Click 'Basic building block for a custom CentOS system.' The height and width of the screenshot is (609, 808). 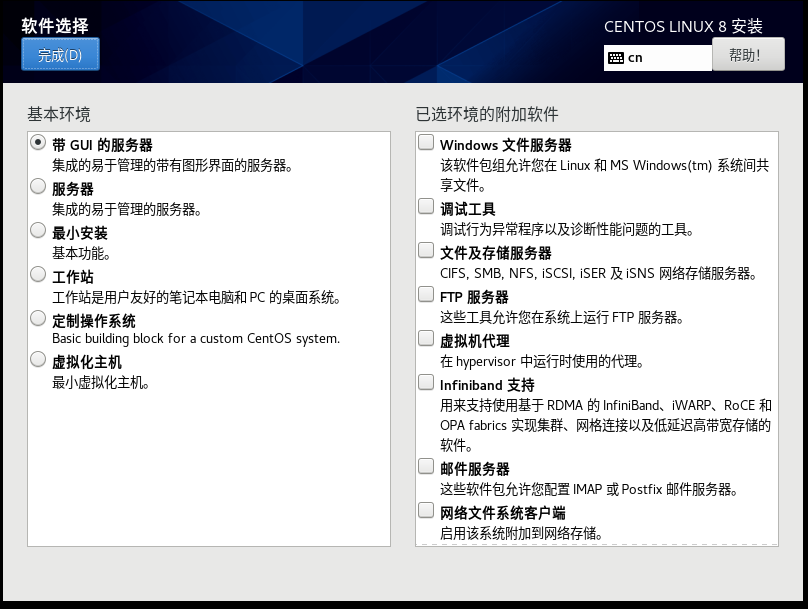point(196,339)
